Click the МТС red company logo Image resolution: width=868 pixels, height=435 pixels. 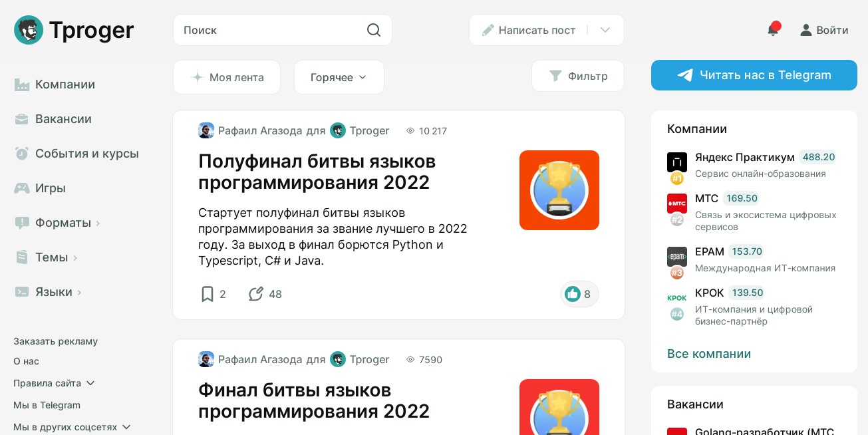677,204
